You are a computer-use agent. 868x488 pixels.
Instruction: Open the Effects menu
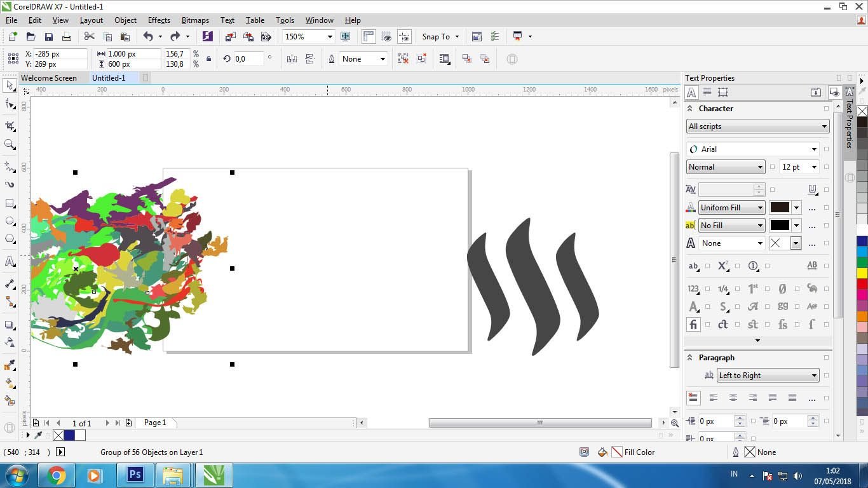159,20
